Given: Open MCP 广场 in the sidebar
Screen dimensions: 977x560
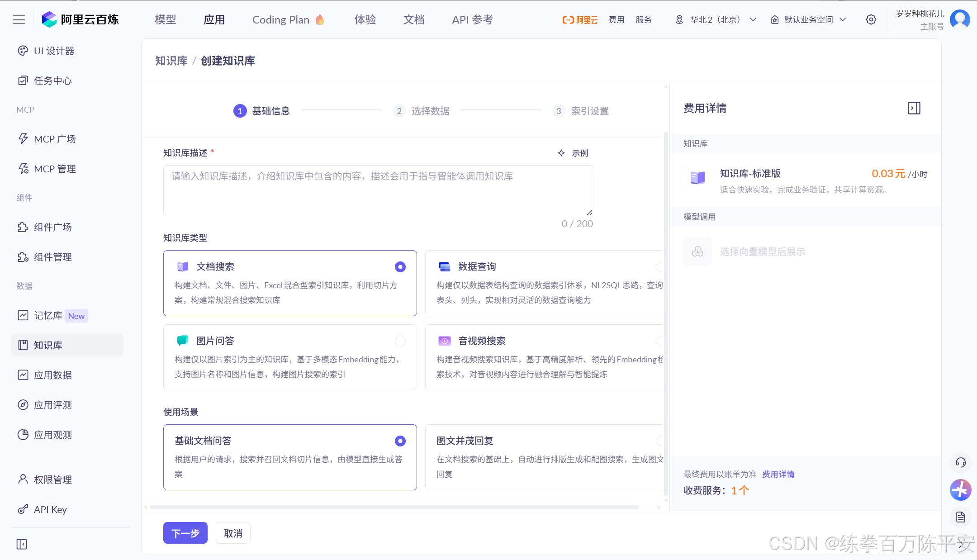Looking at the screenshot, I should (x=54, y=139).
